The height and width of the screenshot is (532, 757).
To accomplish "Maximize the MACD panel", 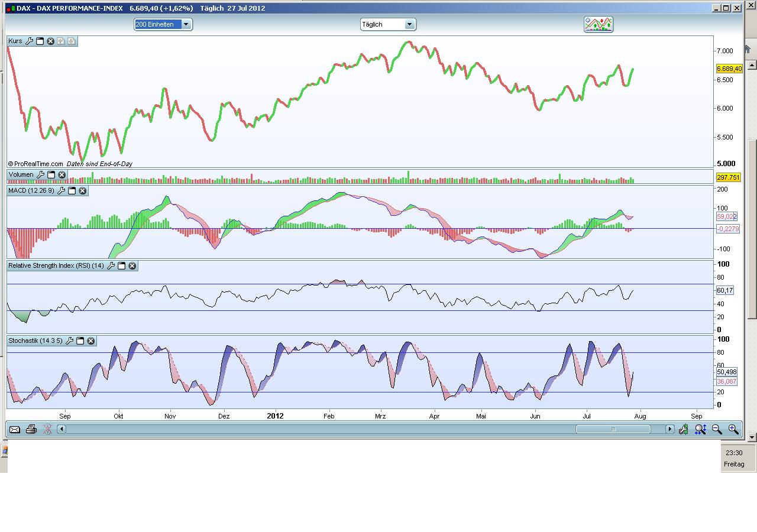I will click(72, 191).
